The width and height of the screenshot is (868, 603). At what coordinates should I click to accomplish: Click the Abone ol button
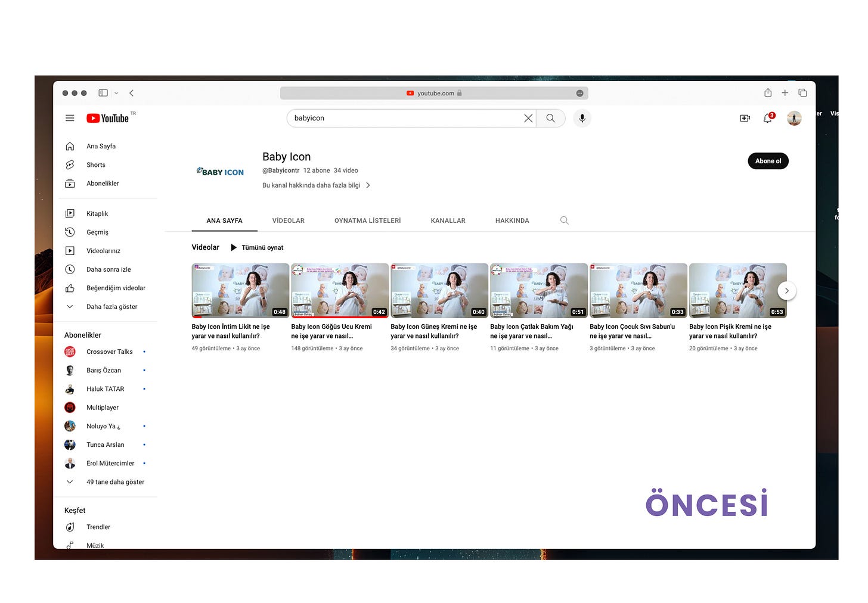[x=768, y=161]
